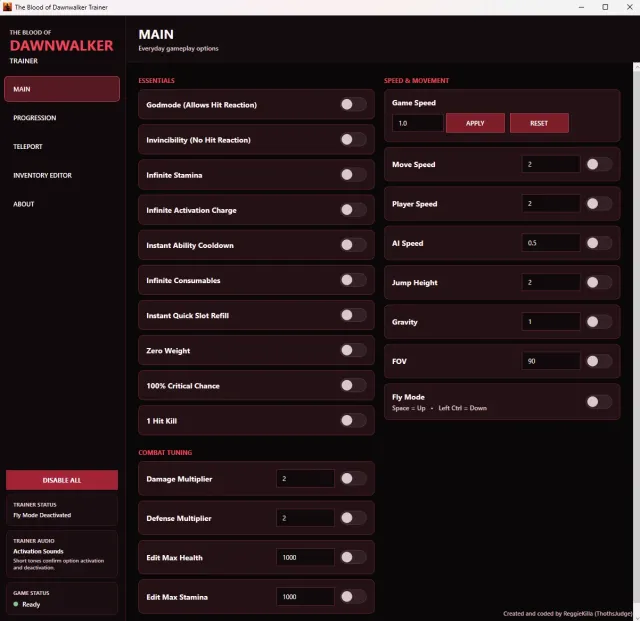
Task: Click the trainer app icon in title bar
Action: click(7, 7)
